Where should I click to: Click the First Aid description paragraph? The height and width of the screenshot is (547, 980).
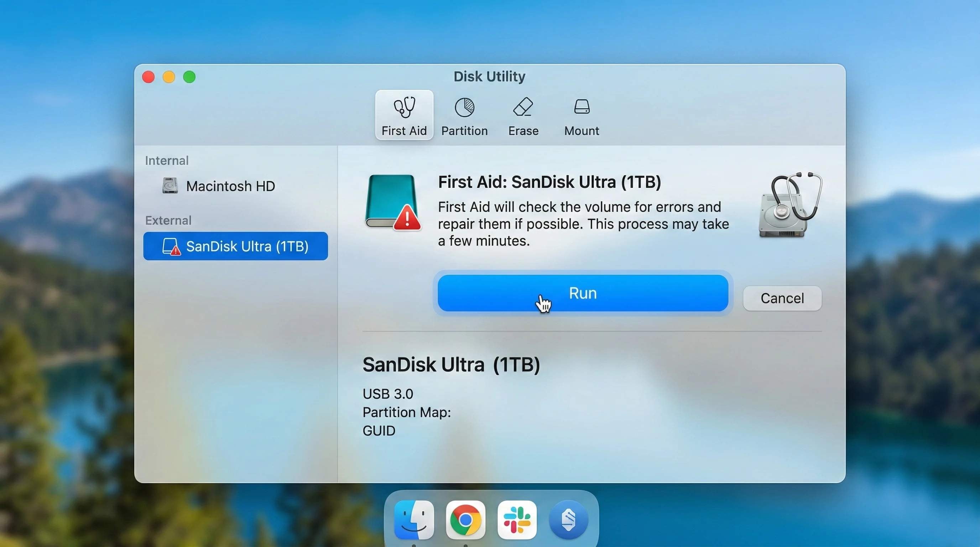click(583, 224)
